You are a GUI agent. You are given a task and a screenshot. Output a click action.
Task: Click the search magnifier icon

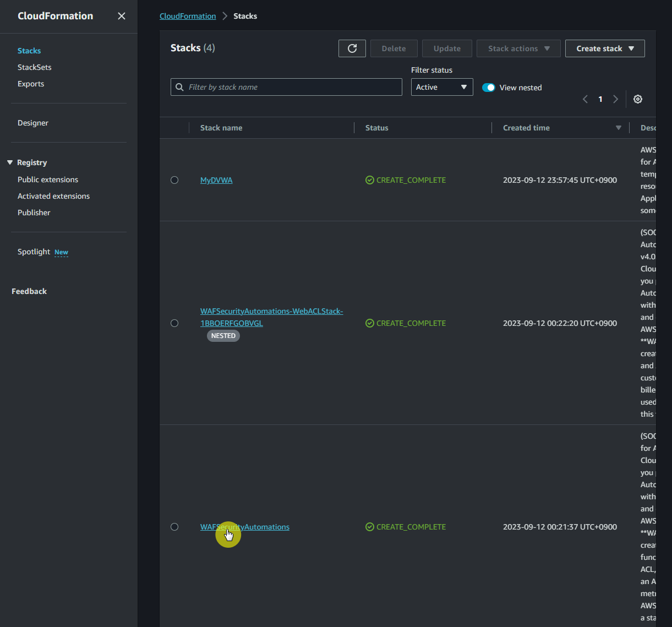(179, 87)
